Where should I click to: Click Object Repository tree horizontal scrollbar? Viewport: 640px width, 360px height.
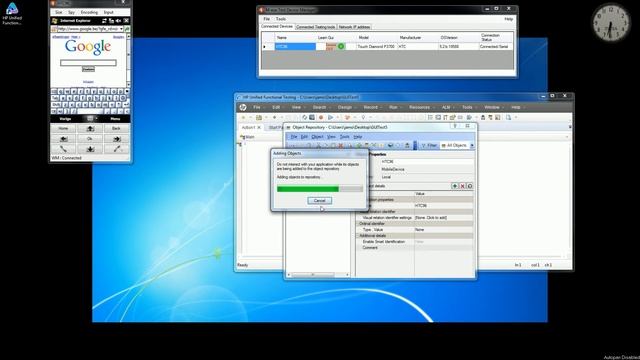click(x=318, y=275)
